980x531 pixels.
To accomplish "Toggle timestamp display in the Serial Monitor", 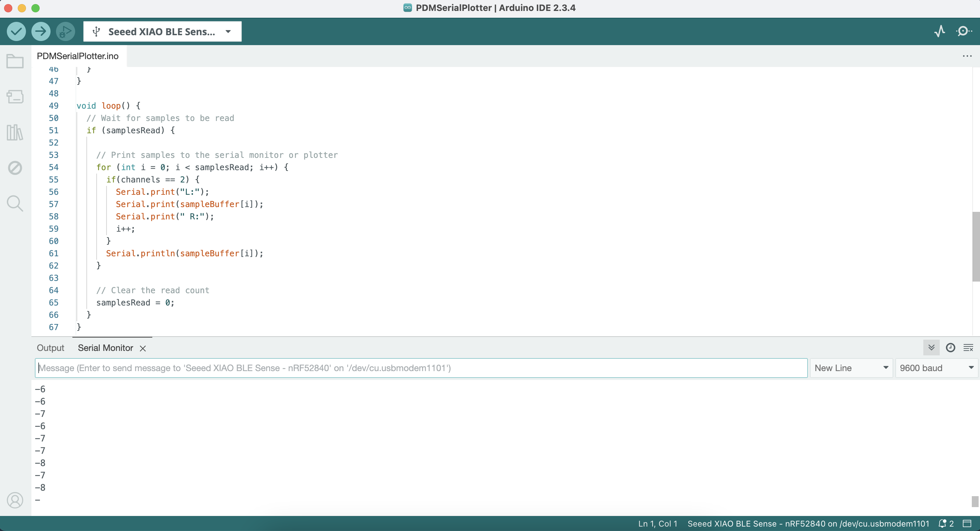I will (950, 348).
